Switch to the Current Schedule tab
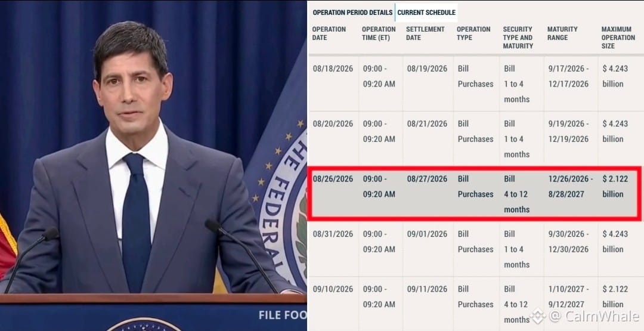The image size is (644, 331). (x=426, y=13)
